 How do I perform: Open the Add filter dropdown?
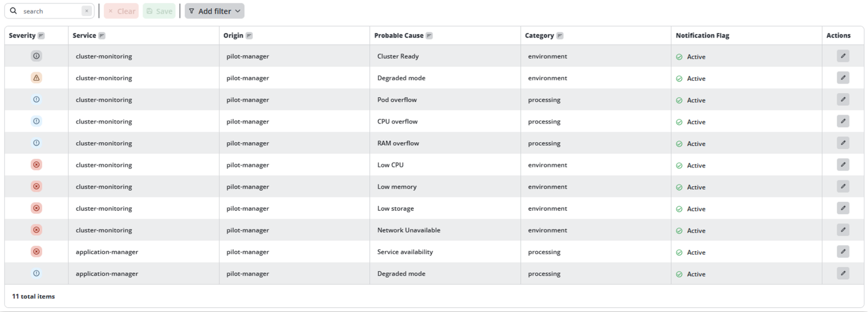click(x=215, y=11)
